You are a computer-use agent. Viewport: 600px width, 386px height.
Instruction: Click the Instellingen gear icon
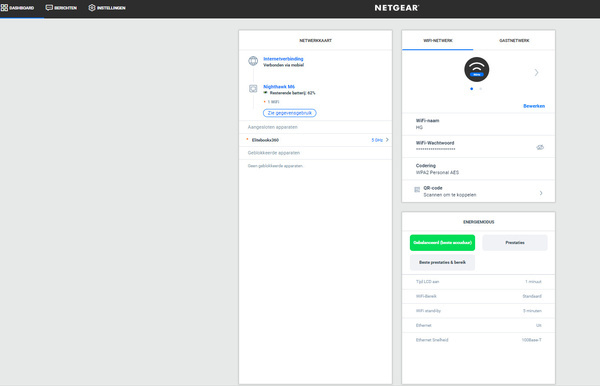[x=92, y=8]
